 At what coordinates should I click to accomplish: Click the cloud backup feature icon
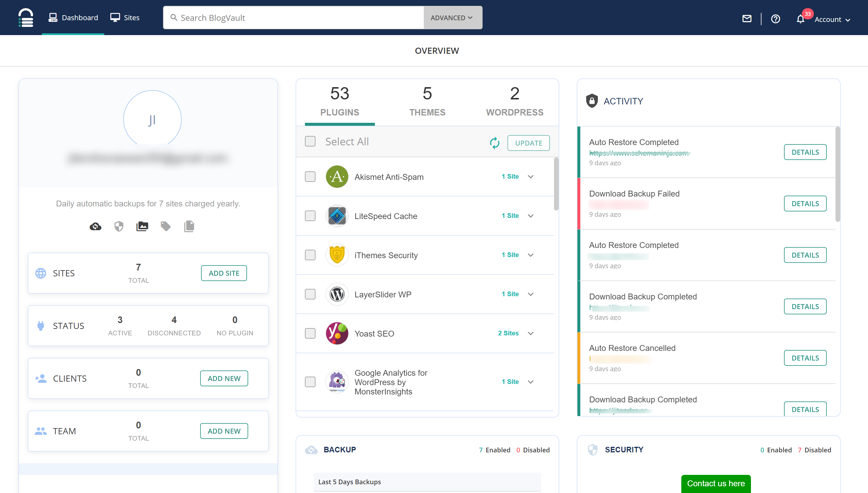pos(95,226)
